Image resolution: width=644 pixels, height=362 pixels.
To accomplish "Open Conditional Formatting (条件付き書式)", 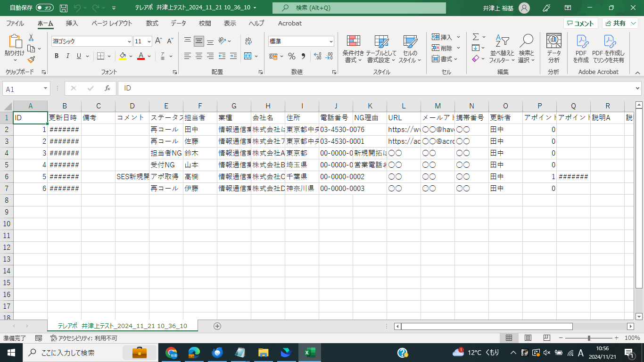I will 353,49.
